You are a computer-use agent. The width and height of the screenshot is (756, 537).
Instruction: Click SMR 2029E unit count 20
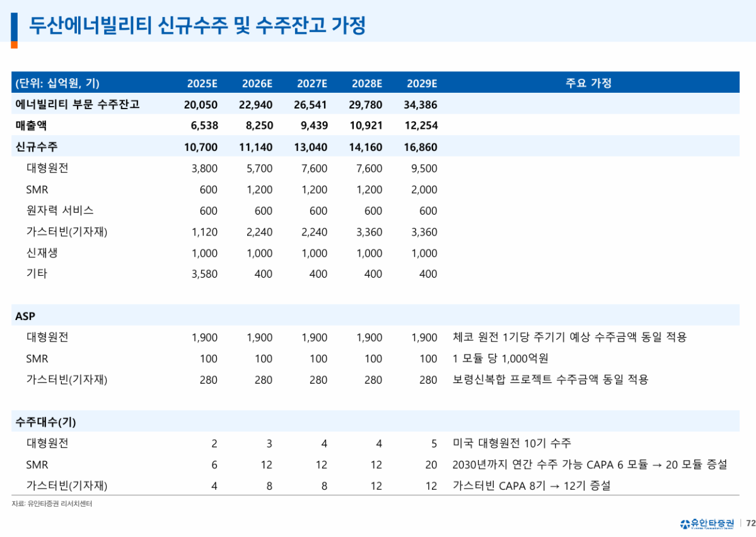point(431,465)
